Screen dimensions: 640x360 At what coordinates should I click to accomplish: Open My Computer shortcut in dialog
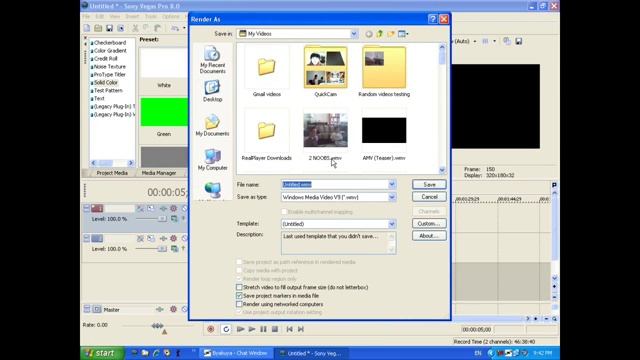(x=212, y=160)
